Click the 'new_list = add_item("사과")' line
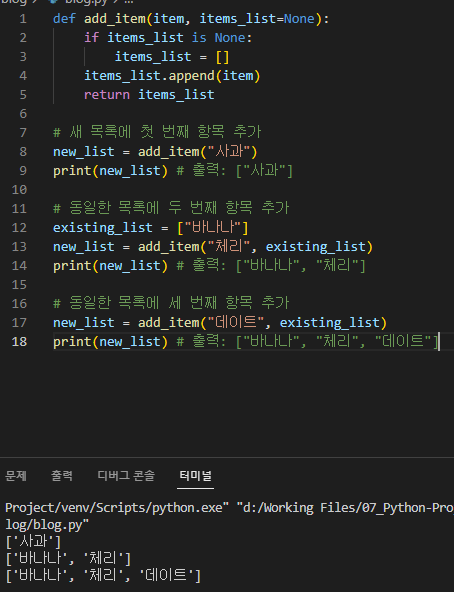 (x=155, y=151)
